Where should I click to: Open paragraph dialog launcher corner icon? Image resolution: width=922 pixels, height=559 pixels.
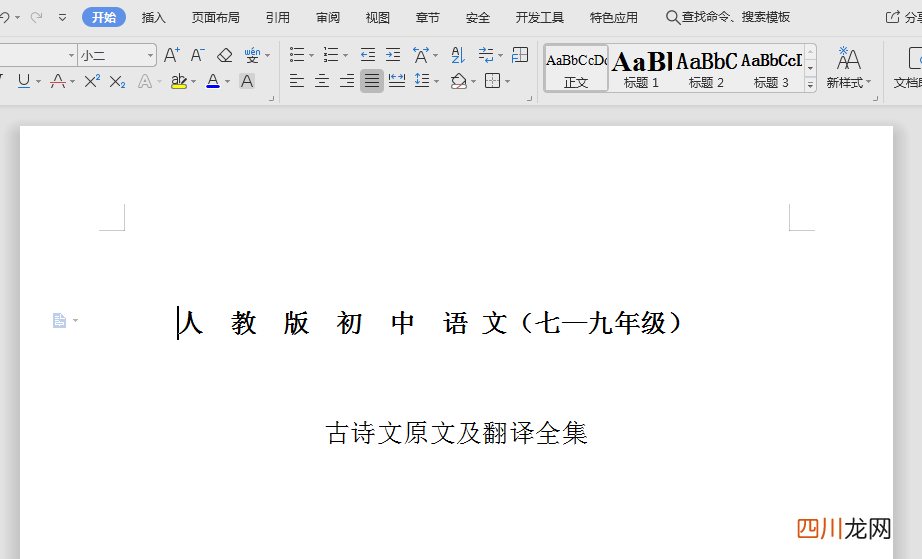[x=529, y=99]
